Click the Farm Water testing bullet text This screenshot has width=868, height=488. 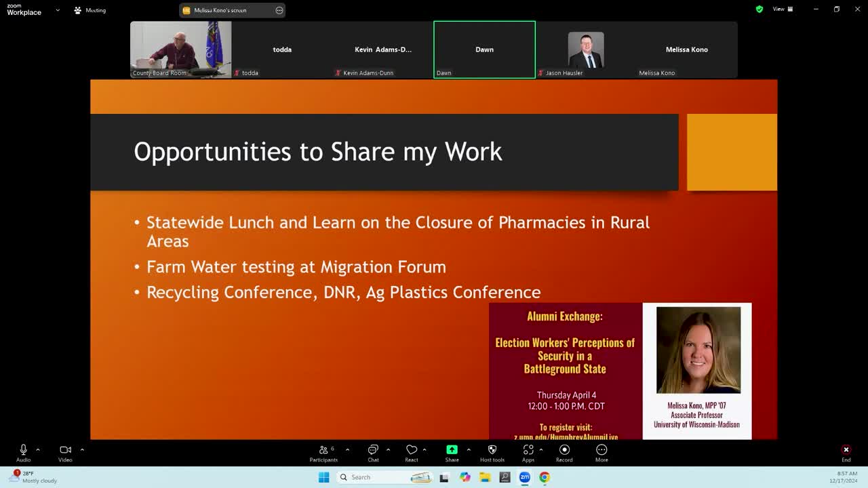tap(296, 267)
